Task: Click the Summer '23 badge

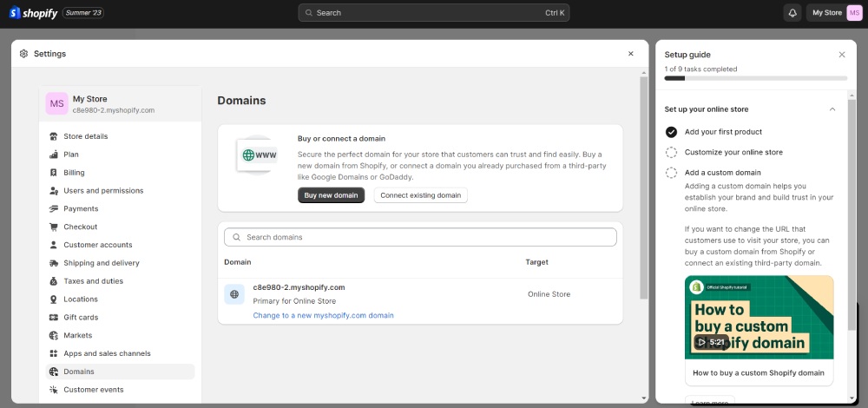Action: coord(83,13)
